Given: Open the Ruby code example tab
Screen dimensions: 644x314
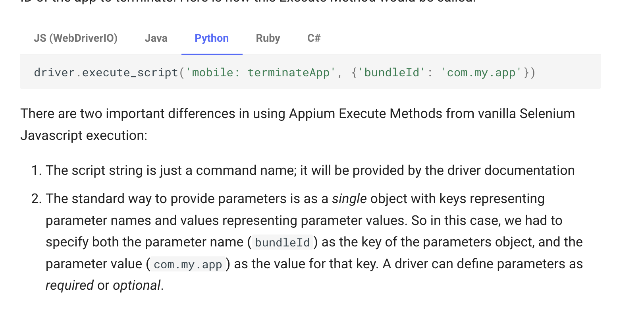Looking at the screenshot, I should click(268, 38).
